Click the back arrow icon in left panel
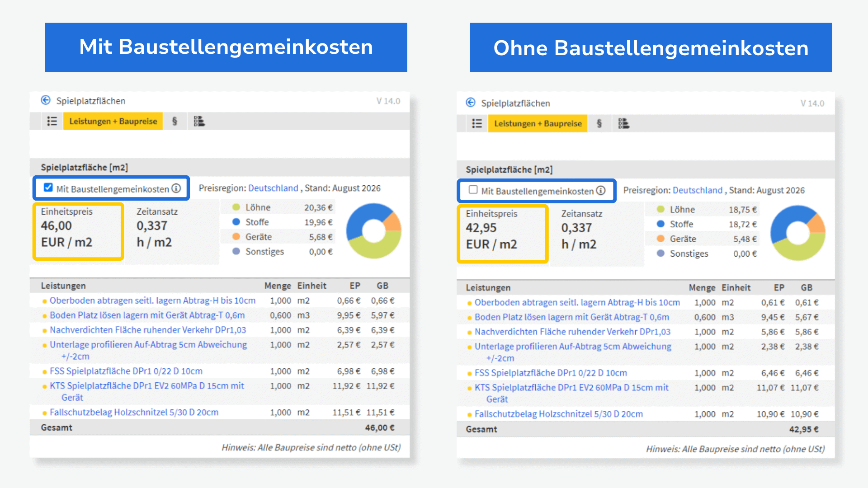Screen dimensions: 868x488 (x=46, y=100)
